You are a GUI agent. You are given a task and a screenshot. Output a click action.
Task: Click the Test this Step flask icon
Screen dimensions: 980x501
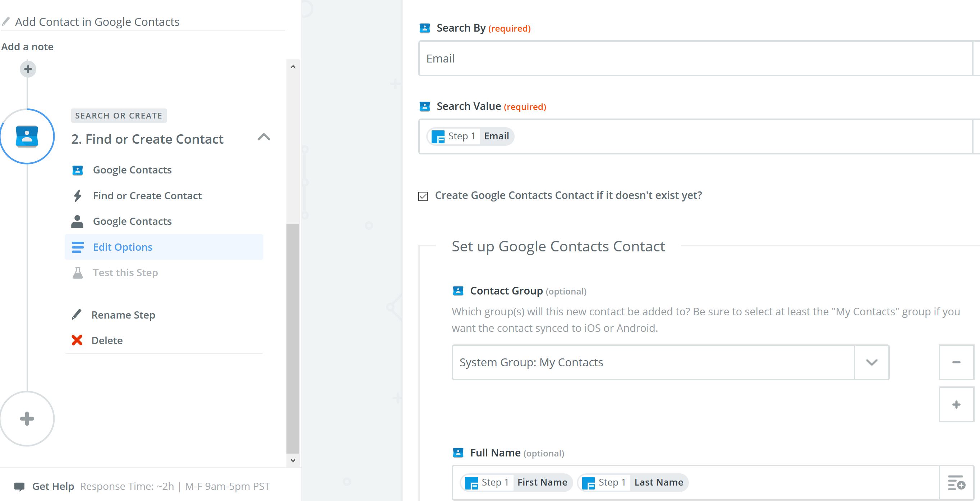click(78, 273)
